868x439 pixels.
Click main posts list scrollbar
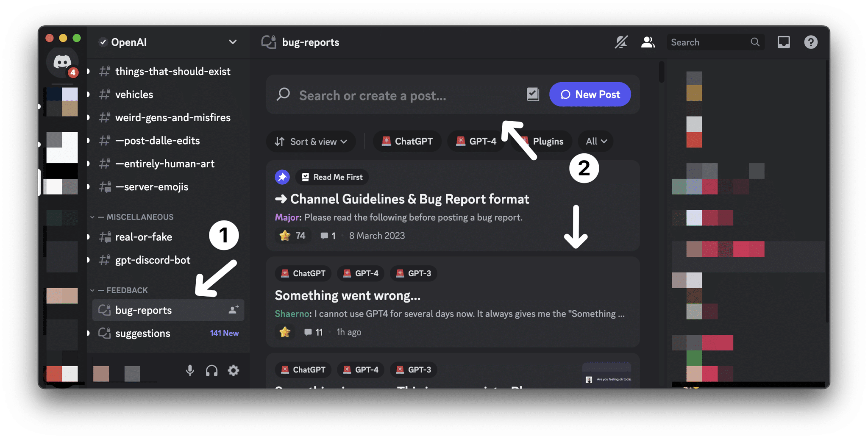click(662, 72)
